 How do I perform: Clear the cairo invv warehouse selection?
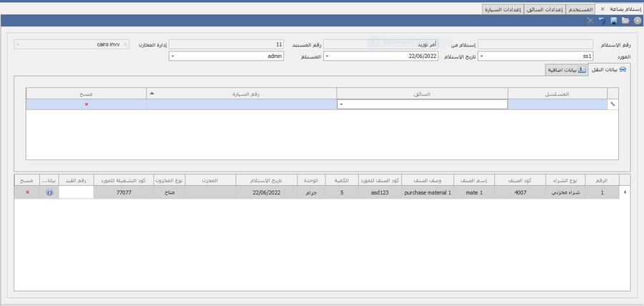click(126, 44)
